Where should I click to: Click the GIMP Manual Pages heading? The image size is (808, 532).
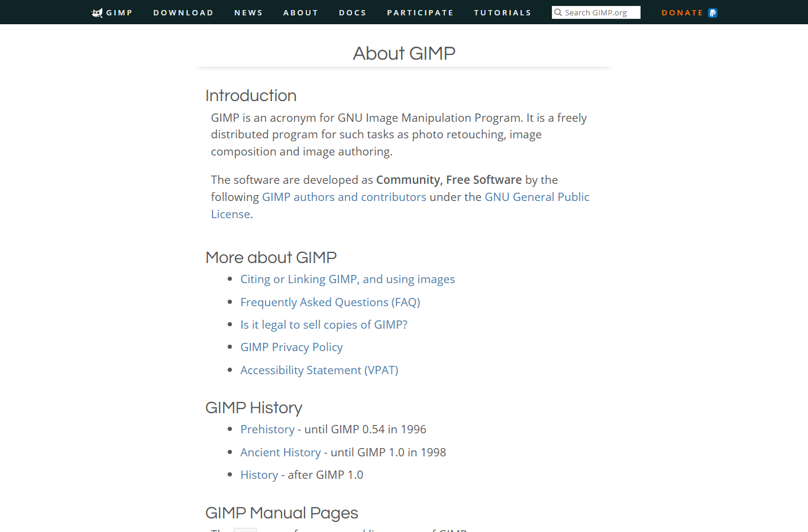(x=282, y=513)
